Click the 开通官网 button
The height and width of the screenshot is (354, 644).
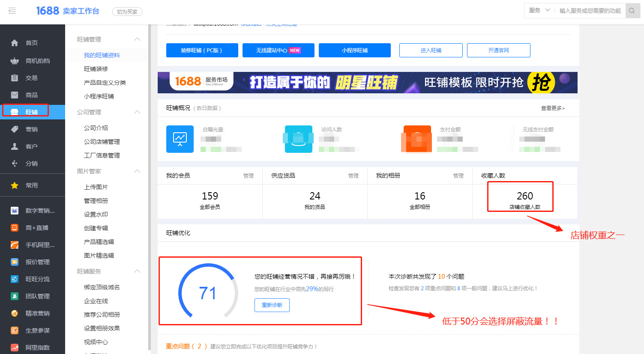[499, 50]
